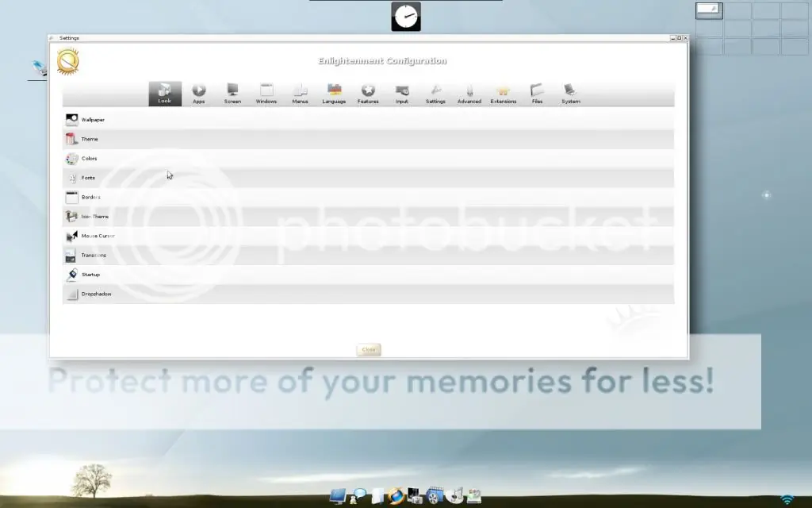Open the Language category

tap(334, 94)
